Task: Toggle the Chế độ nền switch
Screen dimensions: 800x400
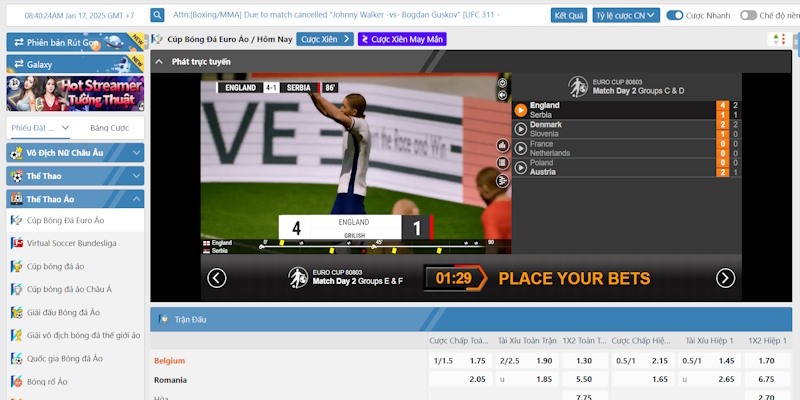Action: tap(748, 15)
